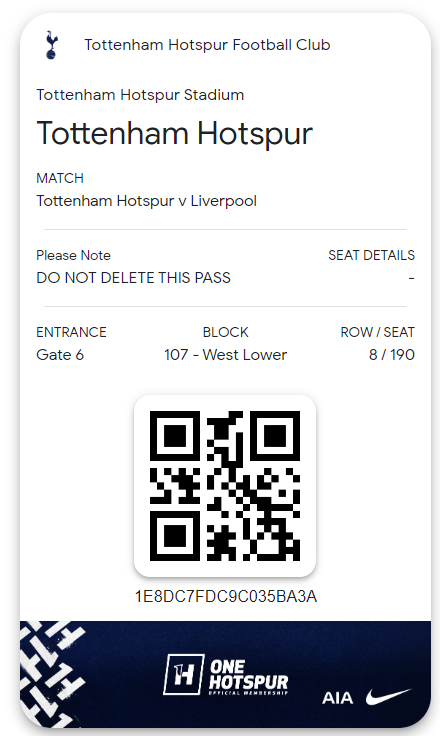Select the barcode number 1E8DC7FDC9C035BA3A

226,597
